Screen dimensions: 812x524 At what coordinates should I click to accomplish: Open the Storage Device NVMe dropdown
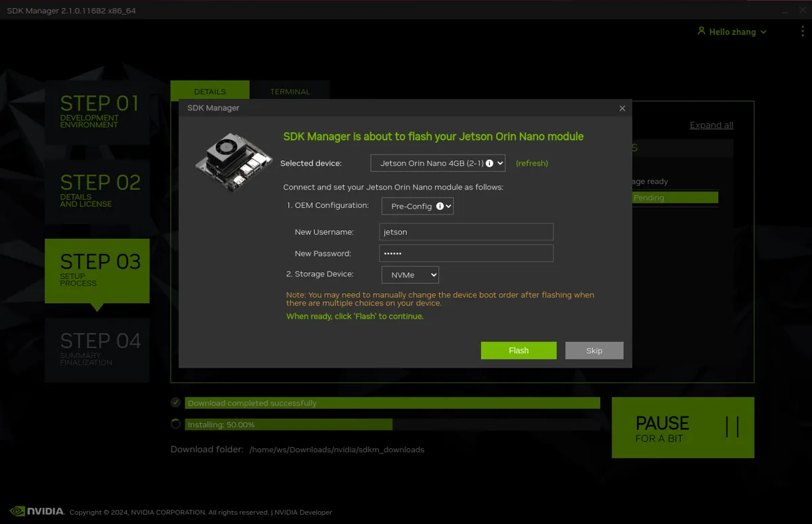pyautogui.click(x=410, y=275)
